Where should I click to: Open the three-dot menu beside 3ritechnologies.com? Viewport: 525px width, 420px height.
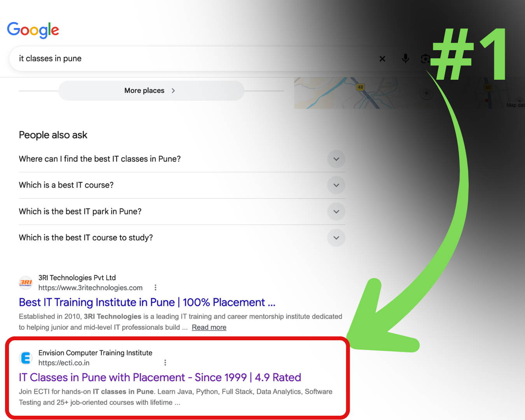pyautogui.click(x=156, y=288)
